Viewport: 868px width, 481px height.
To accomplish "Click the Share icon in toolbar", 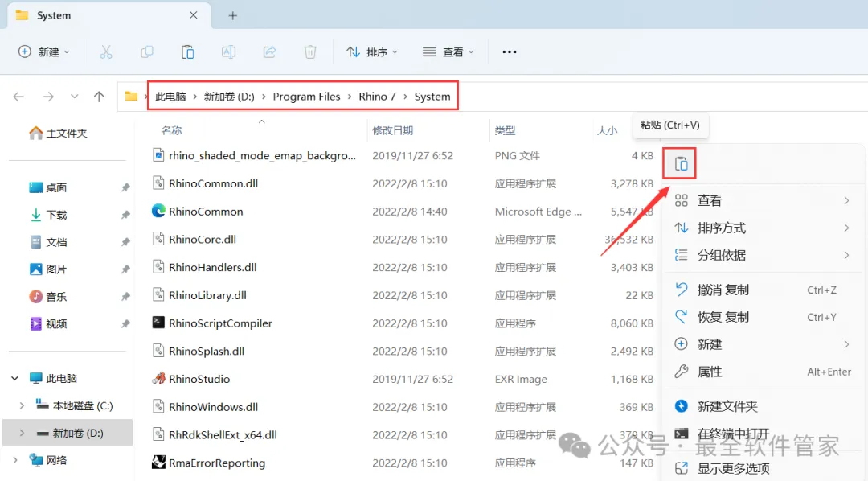I will point(269,52).
